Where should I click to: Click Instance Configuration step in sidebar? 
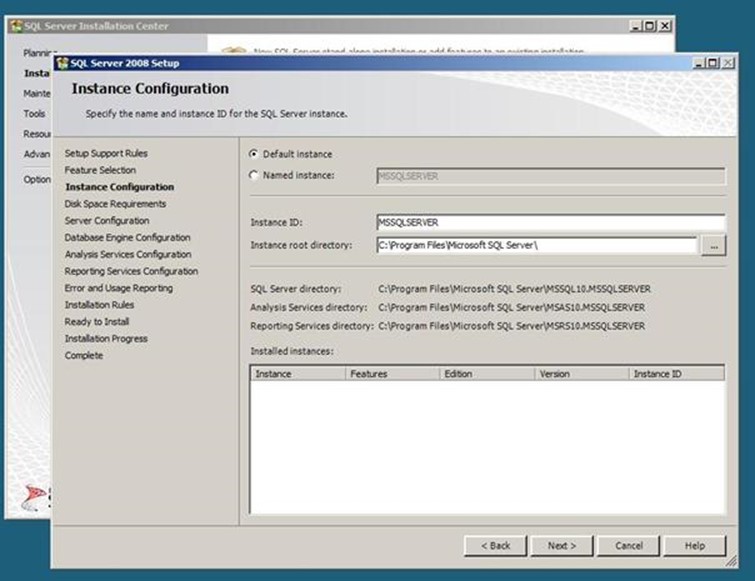click(x=119, y=187)
